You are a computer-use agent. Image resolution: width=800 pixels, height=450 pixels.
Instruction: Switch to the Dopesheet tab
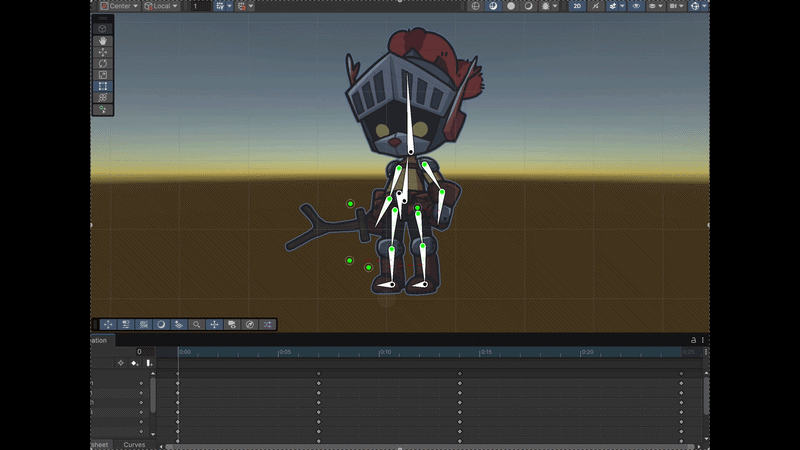tap(100, 445)
